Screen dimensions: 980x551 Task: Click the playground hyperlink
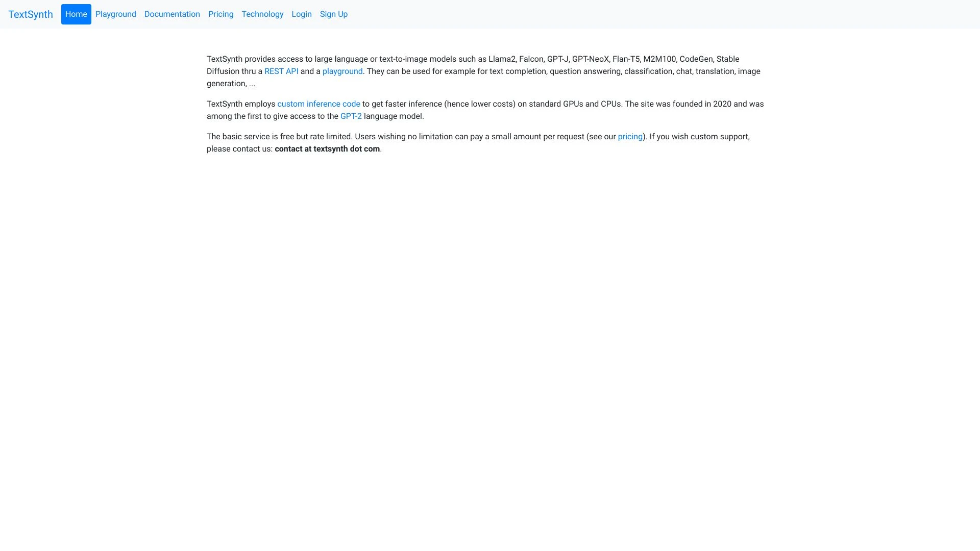342,70
